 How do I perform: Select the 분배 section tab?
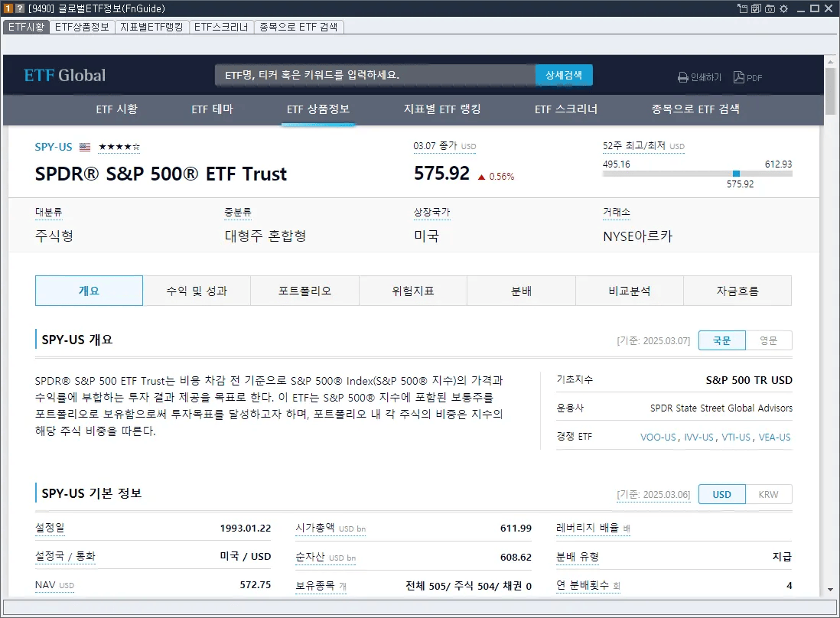(x=521, y=291)
